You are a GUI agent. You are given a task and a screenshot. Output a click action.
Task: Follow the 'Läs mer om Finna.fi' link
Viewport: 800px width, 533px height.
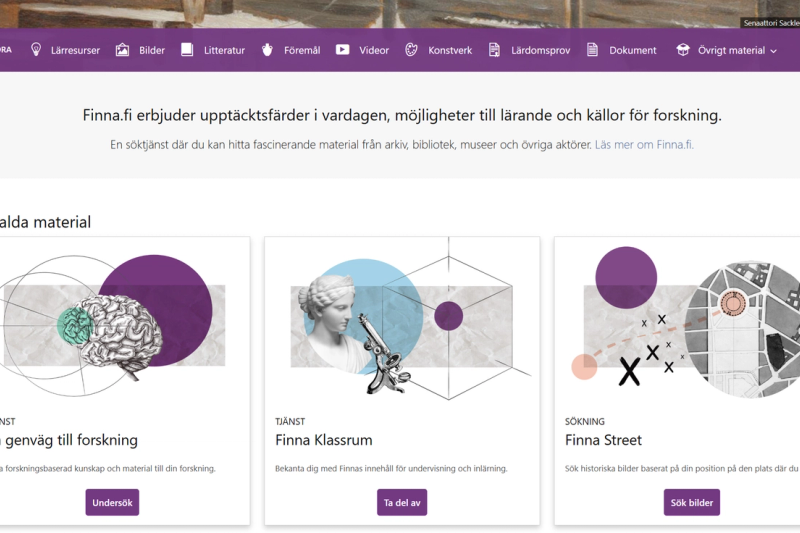[644, 145]
